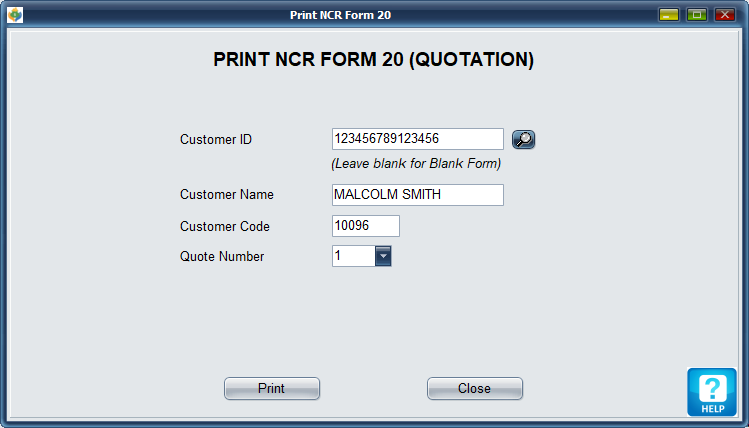
Task: Minimize the Print NCR Form 20 window
Action: (x=668, y=15)
